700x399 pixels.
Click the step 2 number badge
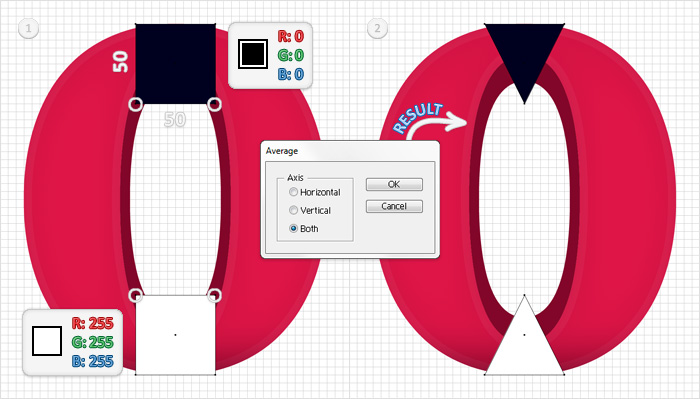(377, 29)
